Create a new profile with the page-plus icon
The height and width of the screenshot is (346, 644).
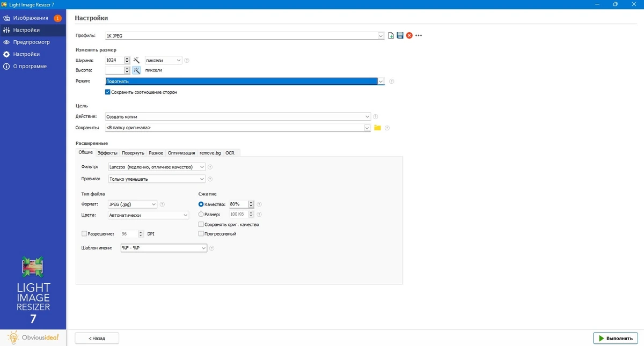tap(391, 35)
